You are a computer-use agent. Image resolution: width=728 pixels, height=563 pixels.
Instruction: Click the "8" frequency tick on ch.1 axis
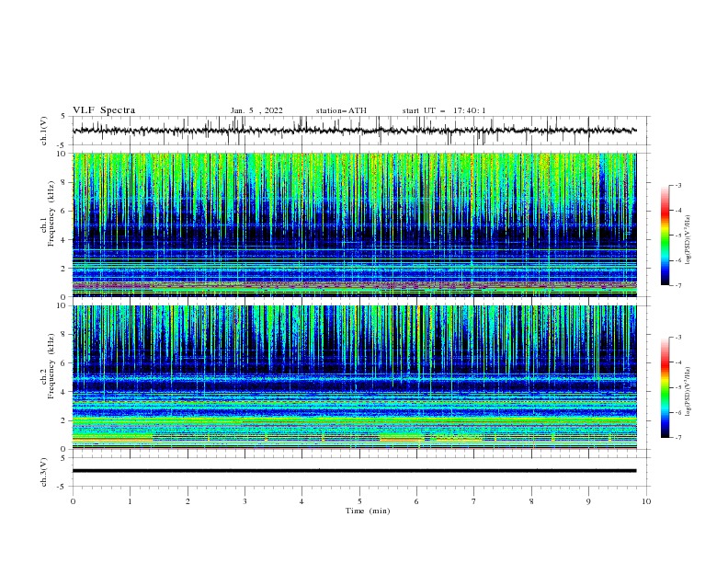63,182
